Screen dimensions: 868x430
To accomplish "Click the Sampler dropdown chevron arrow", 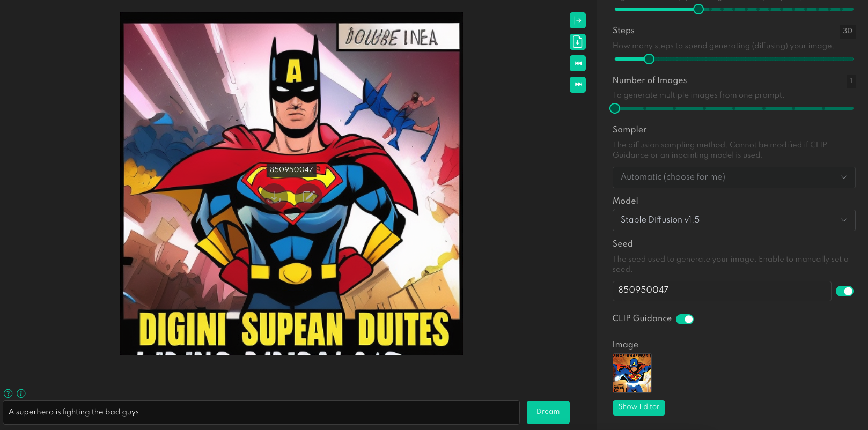I will 844,177.
